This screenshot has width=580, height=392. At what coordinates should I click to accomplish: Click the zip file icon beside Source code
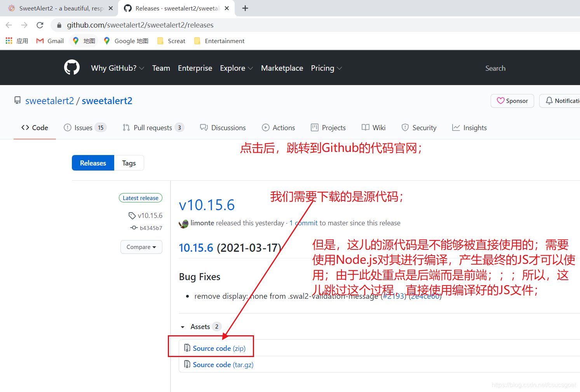187,348
